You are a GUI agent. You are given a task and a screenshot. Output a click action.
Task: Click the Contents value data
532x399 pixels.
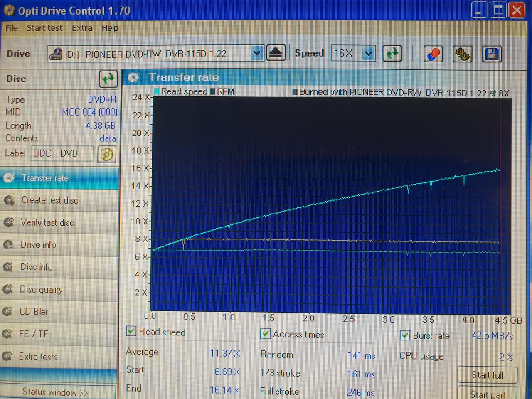pos(108,138)
